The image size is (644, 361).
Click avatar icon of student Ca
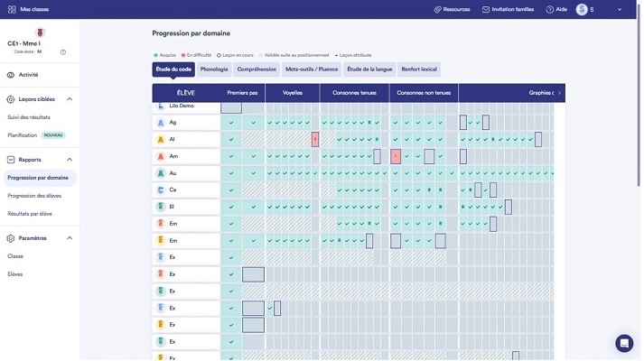click(161, 190)
